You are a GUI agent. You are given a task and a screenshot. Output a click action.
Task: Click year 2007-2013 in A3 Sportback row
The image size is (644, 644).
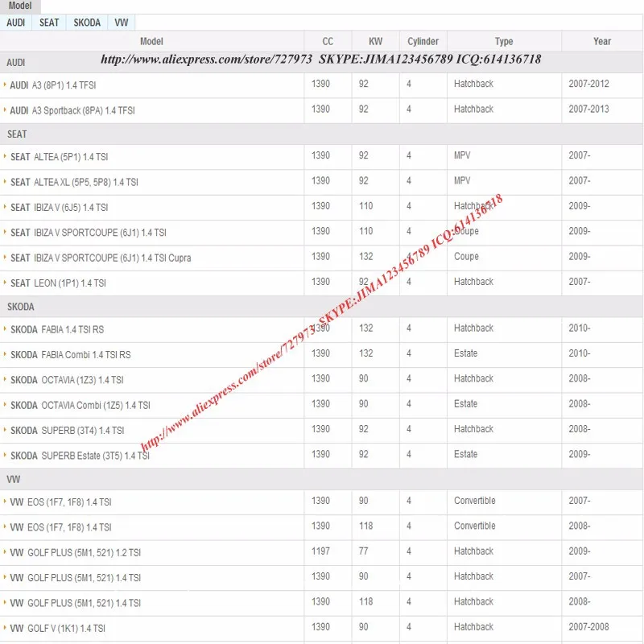pyautogui.click(x=588, y=109)
